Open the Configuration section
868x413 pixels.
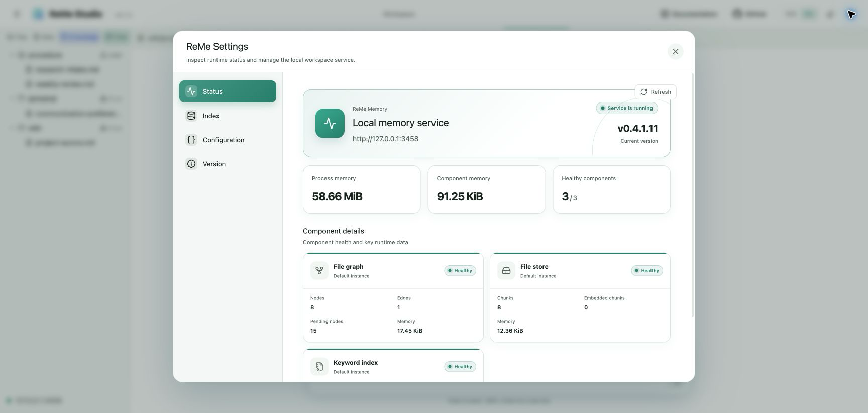tap(228, 140)
